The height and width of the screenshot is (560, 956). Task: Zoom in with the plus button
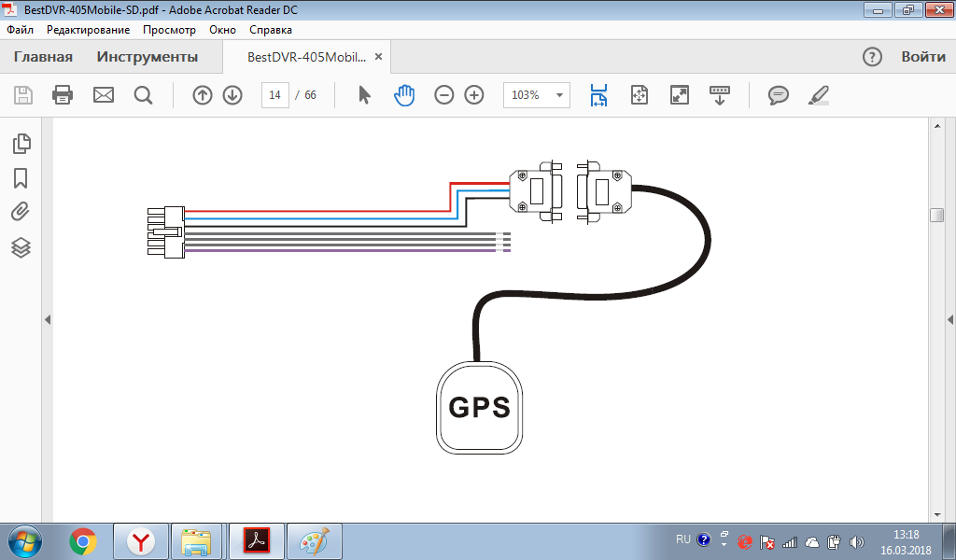click(x=474, y=95)
